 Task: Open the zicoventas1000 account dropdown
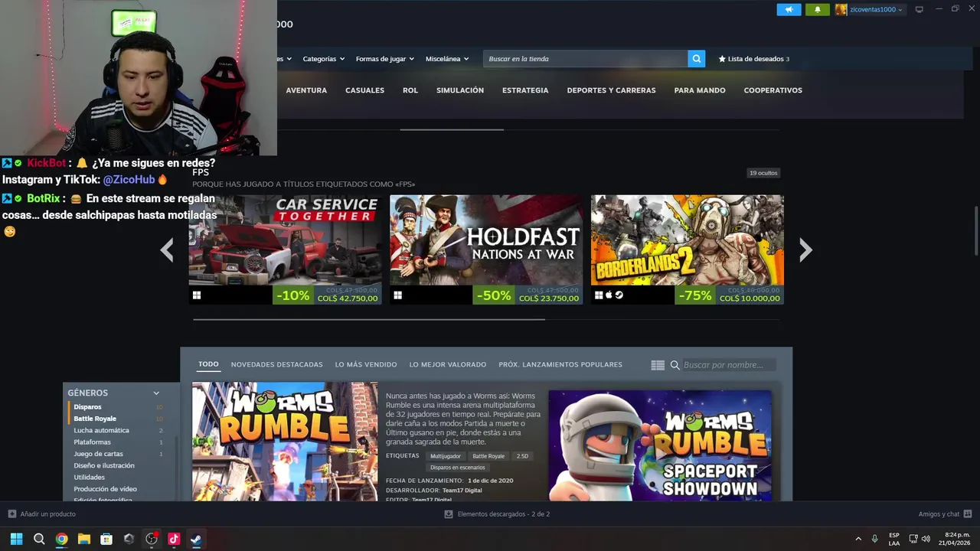click(876, 10)
